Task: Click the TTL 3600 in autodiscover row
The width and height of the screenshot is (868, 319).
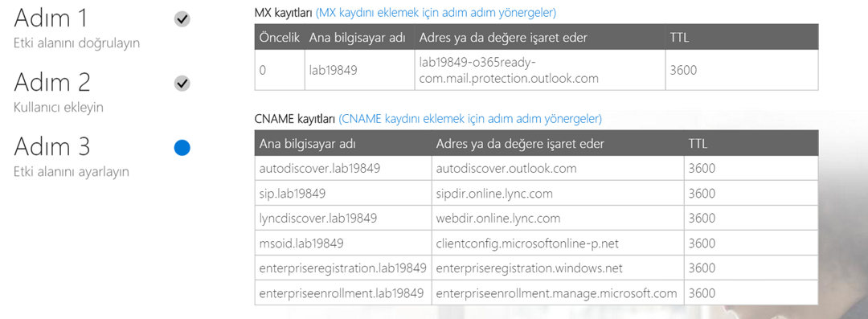Action: (751, 169)
